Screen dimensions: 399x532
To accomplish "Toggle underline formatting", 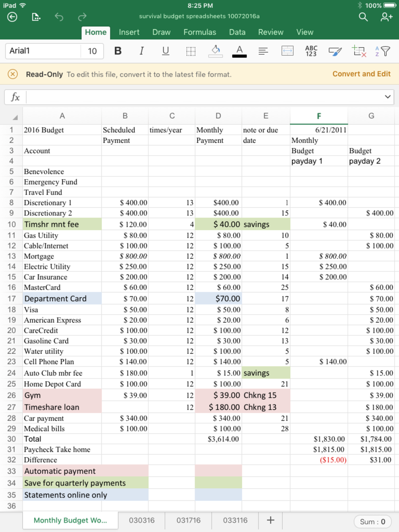I will point(165,51).
